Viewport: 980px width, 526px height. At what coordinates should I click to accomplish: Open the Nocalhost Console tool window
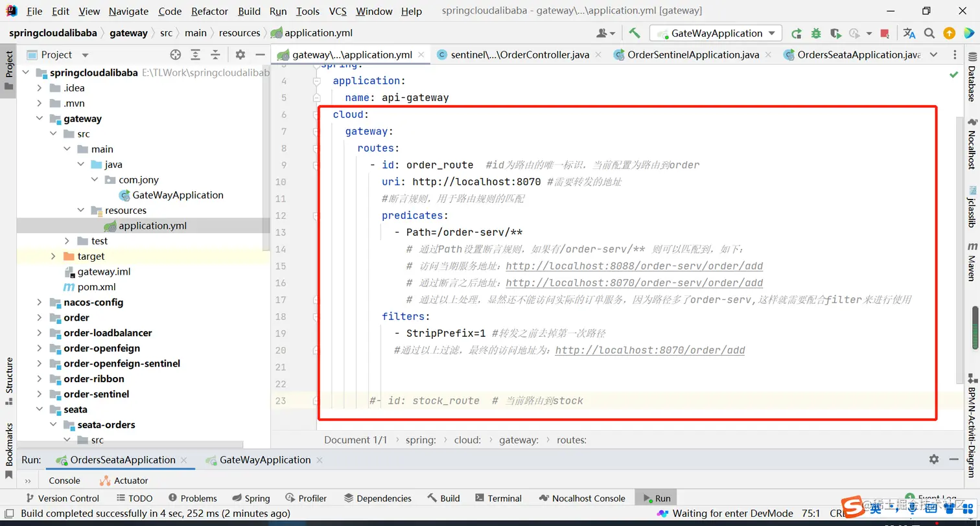pos(582,498)
